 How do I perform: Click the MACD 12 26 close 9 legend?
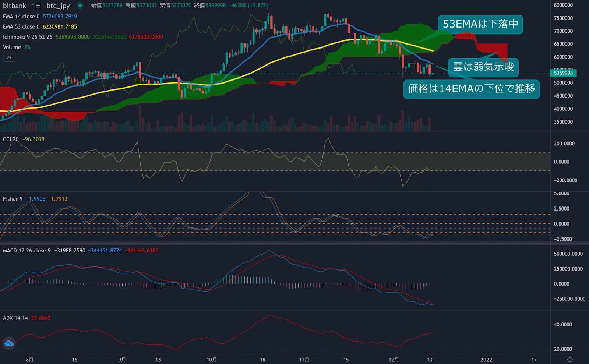click(x=27, y=251)
